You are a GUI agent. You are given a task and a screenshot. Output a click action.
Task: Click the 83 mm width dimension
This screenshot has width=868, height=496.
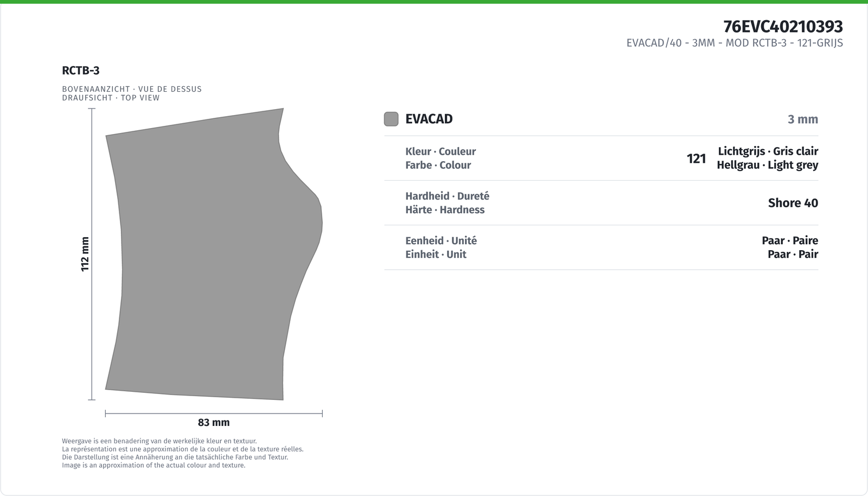(x=214, y=422)
